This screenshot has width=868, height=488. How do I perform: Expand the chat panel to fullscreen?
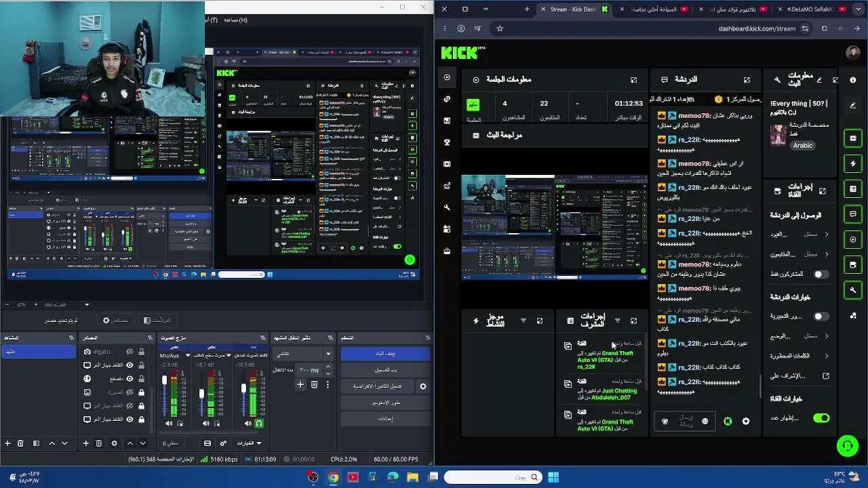[747, 80]
